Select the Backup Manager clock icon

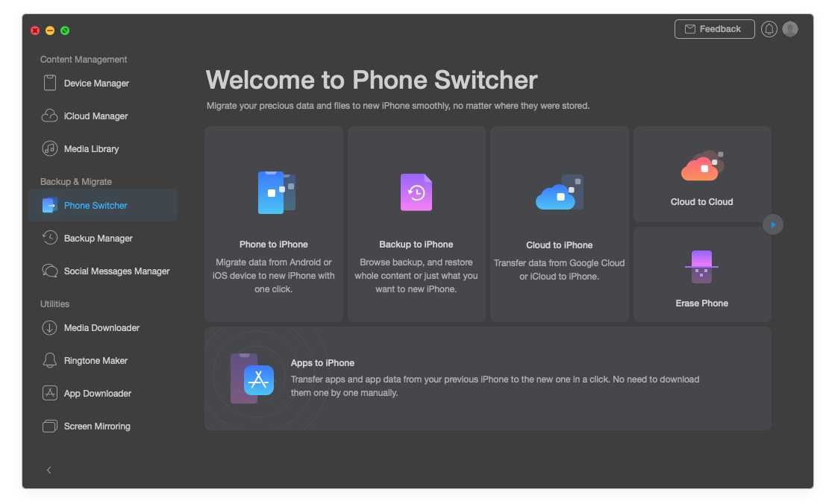(50, 239)
